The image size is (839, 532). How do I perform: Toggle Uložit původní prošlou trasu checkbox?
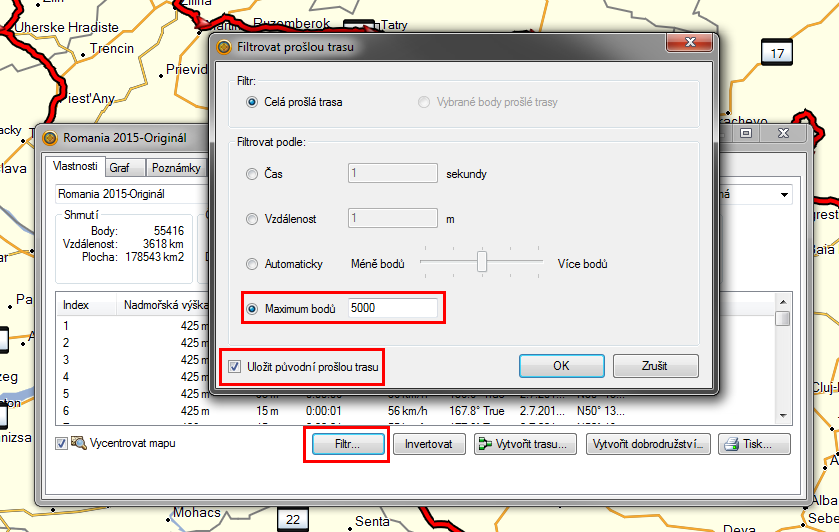click(x=234, y=367)
